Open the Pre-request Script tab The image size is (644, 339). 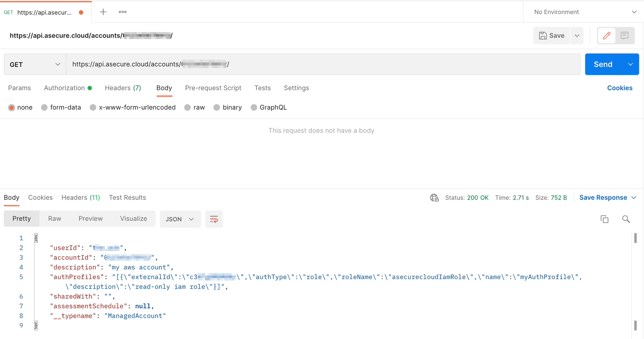(213, 88)
